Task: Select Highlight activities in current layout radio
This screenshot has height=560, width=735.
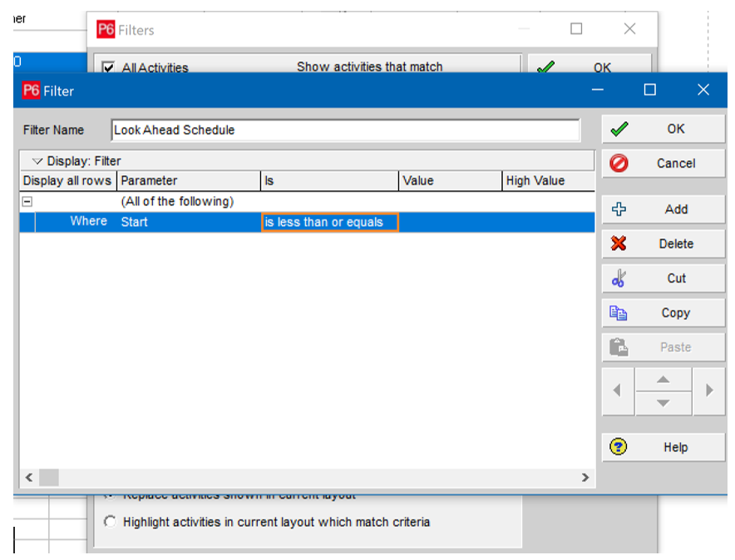Action: tap(111, 522)
